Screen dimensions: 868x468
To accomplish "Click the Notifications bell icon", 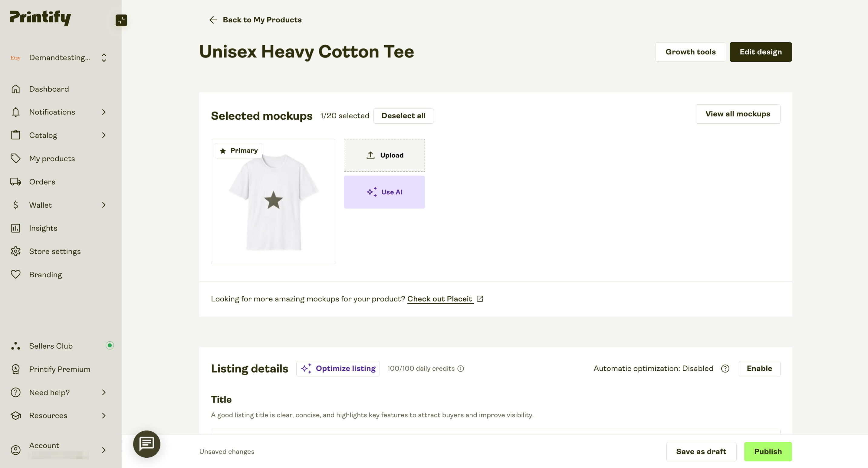I will [16, 112].
